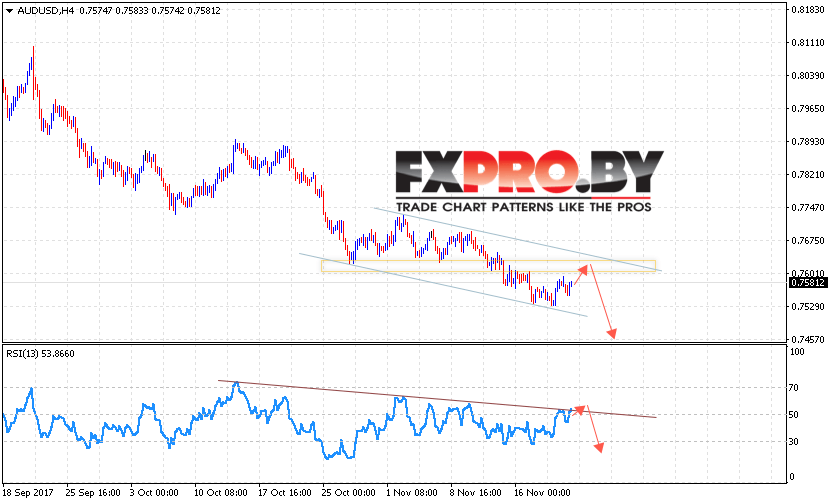Select the 0.81110 price axis label
Image resolution: width=829 pixels, height=504 pixels.
[x=808, y=43]
